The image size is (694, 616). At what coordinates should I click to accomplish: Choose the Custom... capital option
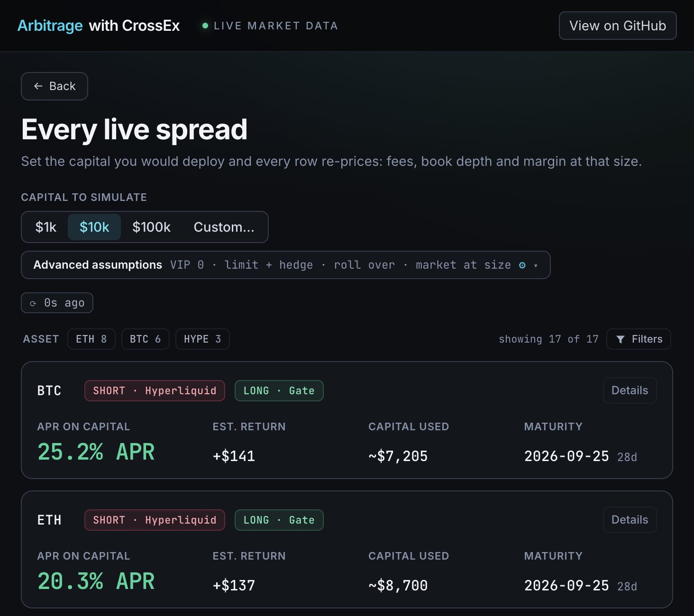pos(224,227)
